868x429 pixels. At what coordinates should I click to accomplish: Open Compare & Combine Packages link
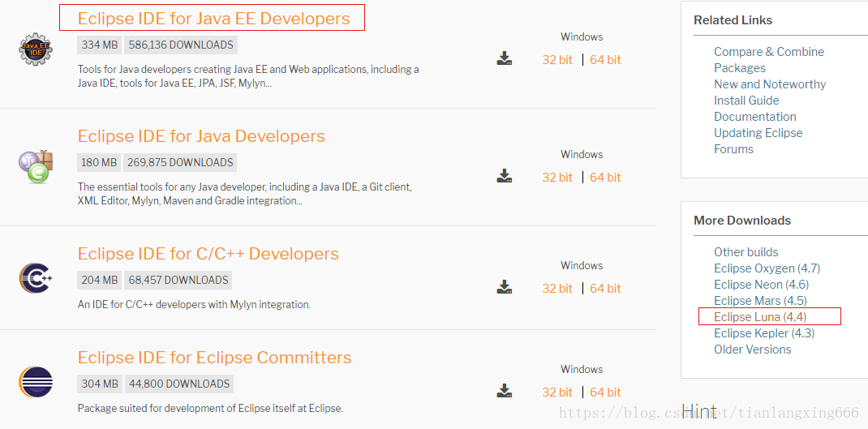[x=768, y=60]
